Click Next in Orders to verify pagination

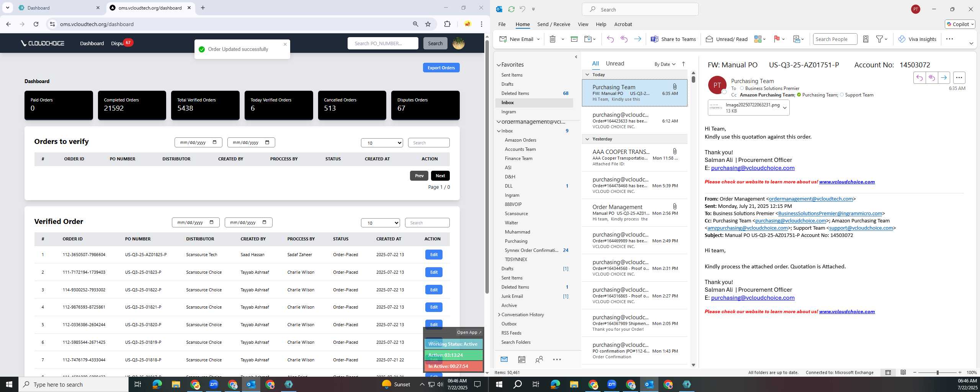click(440, 176)
